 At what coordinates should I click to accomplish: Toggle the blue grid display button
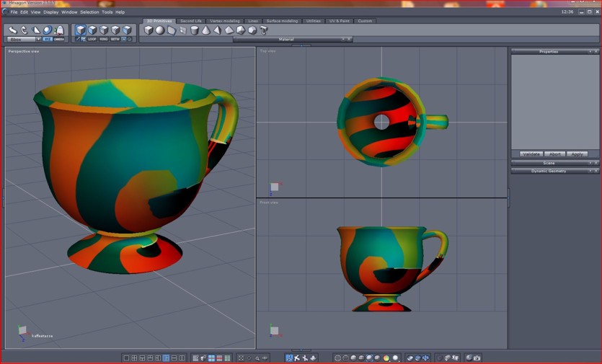point(211,358)
